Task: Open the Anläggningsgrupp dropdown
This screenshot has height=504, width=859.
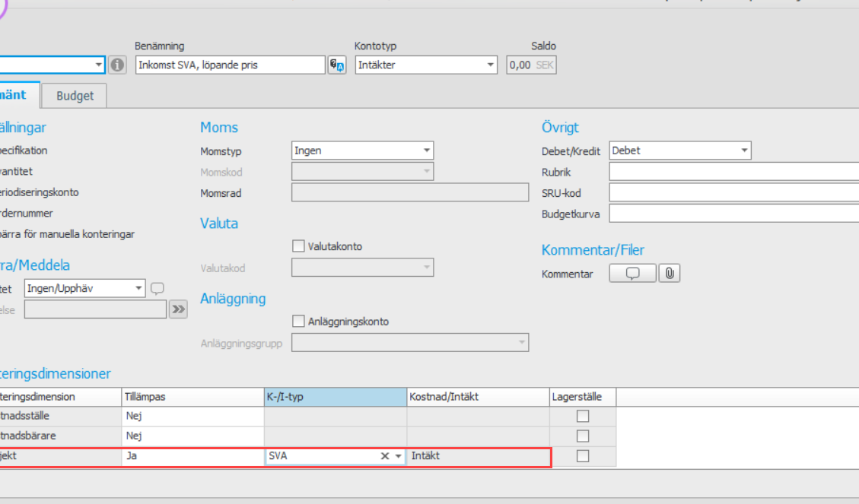Action: pyautogui.click(x=410, y=343)
